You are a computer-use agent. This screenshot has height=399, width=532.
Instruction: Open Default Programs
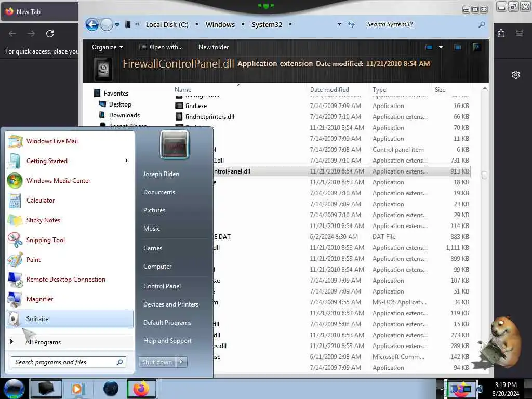point(167,323)
